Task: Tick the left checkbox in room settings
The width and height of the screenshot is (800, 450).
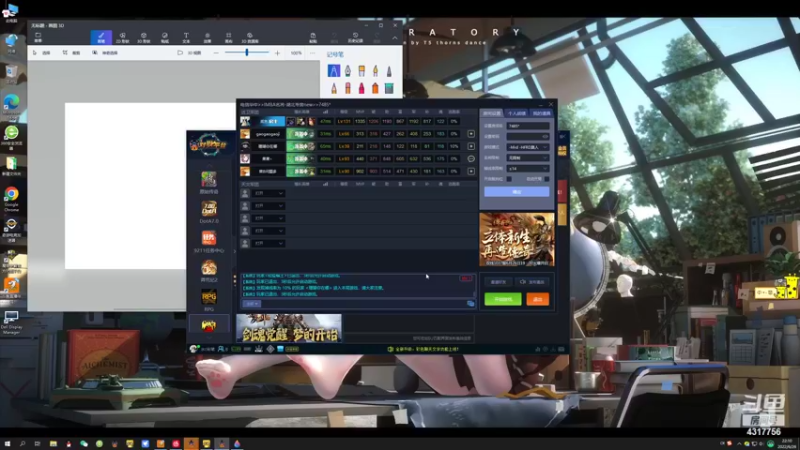Action: click(x=509, y=179)
